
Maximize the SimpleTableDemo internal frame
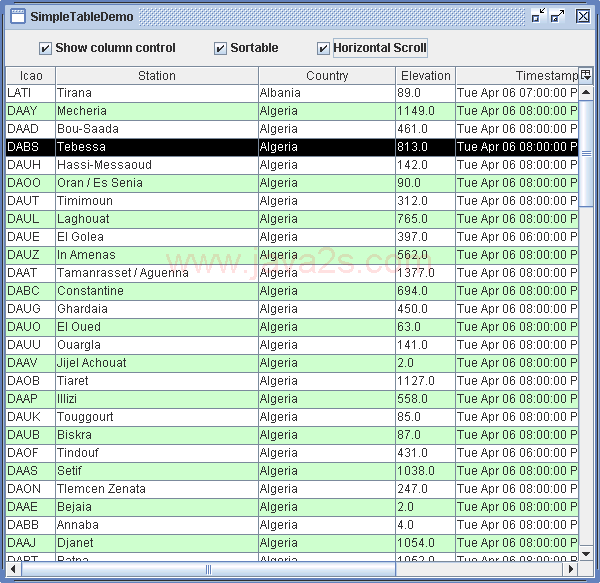click(x=557, y=16)
